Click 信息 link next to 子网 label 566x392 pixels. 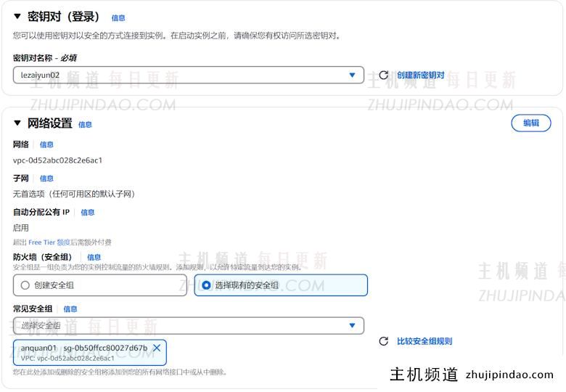(x=46, y=178)
